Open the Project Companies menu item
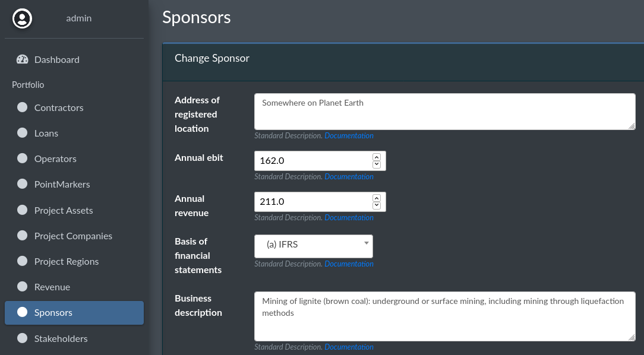Viewport: 644px width, 355px height. point(73,236)
